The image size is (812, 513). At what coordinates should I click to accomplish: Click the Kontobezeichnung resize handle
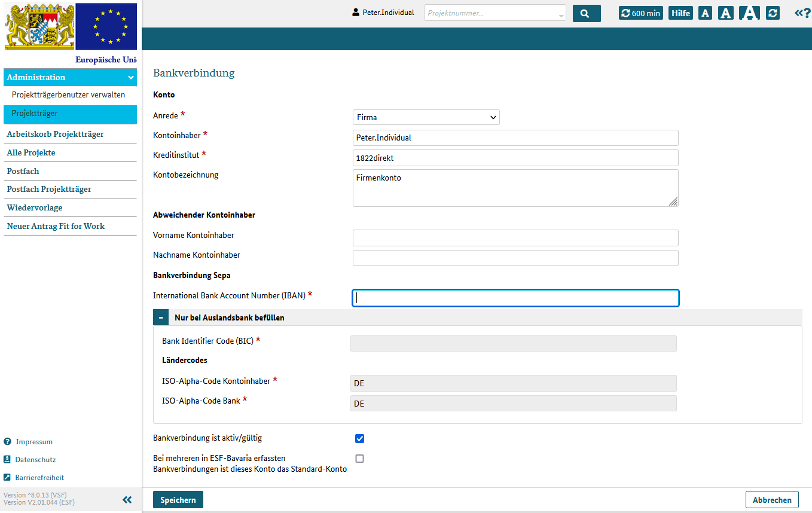pos(673,201)
